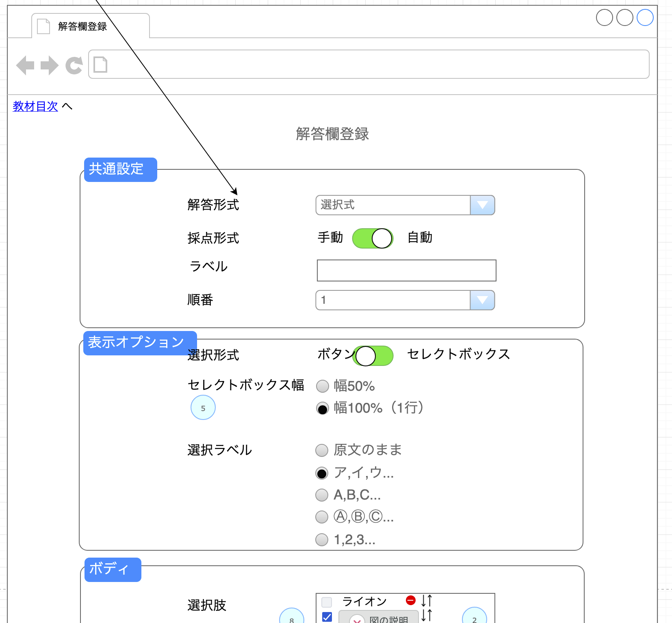
Task: Choose the A,B,C... label radio option
Action: 322,495
